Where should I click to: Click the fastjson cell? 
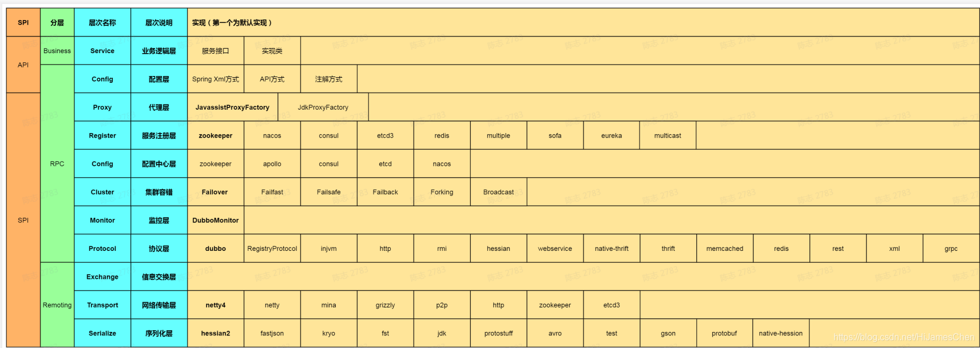[x=272, y=334]
